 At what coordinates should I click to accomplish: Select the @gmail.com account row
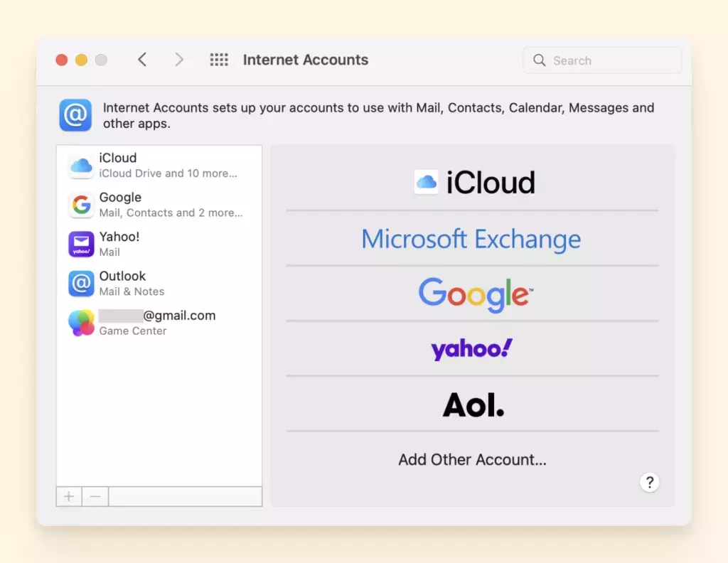pyautogui.click(x=159, y=323)
